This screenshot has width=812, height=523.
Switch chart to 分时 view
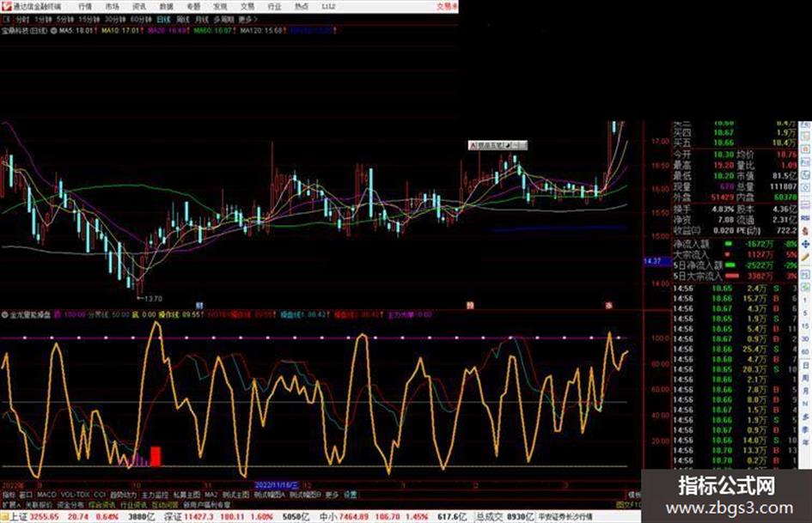coord(21,19)
